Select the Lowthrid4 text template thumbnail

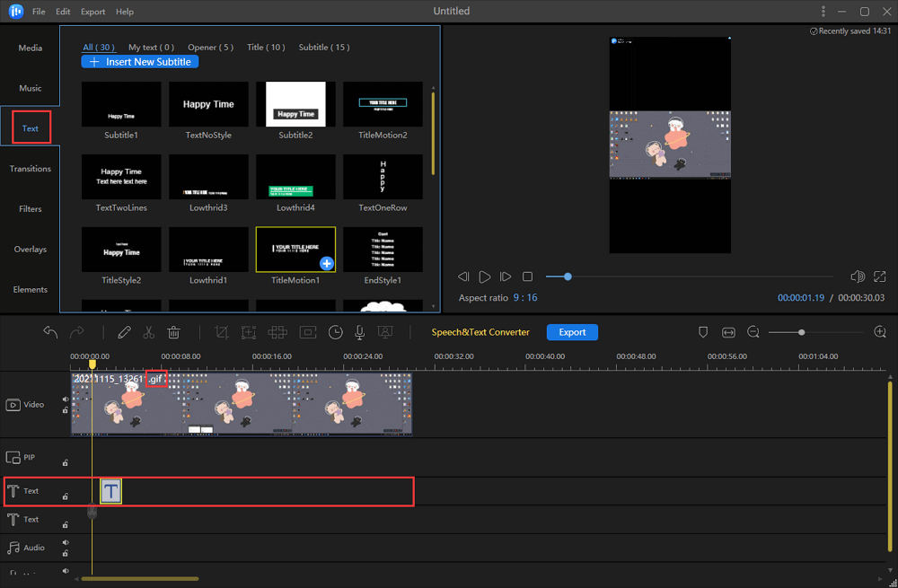(x=295, y=176)
